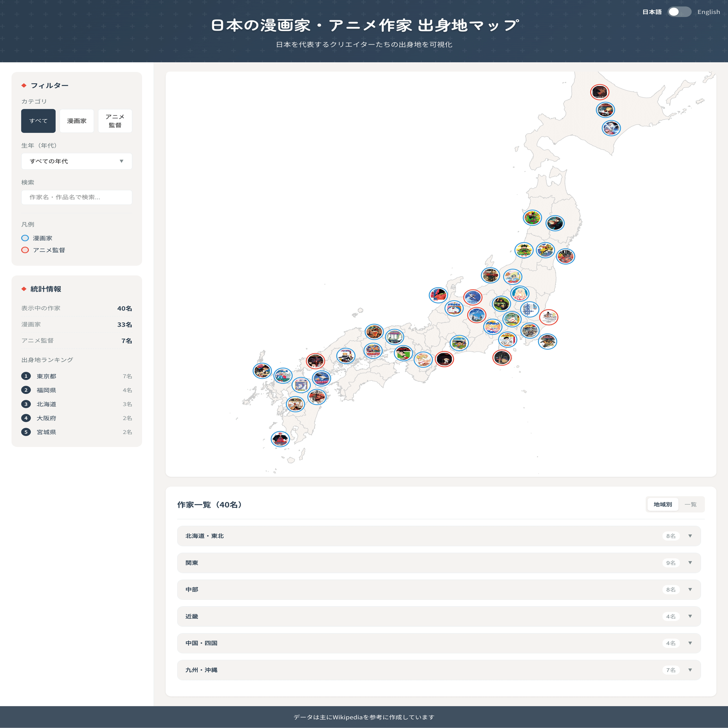The height and width of the screenshot is (728, 728).
Task: Select the 漫画家 category filter
Action: [x=76, y=121]
